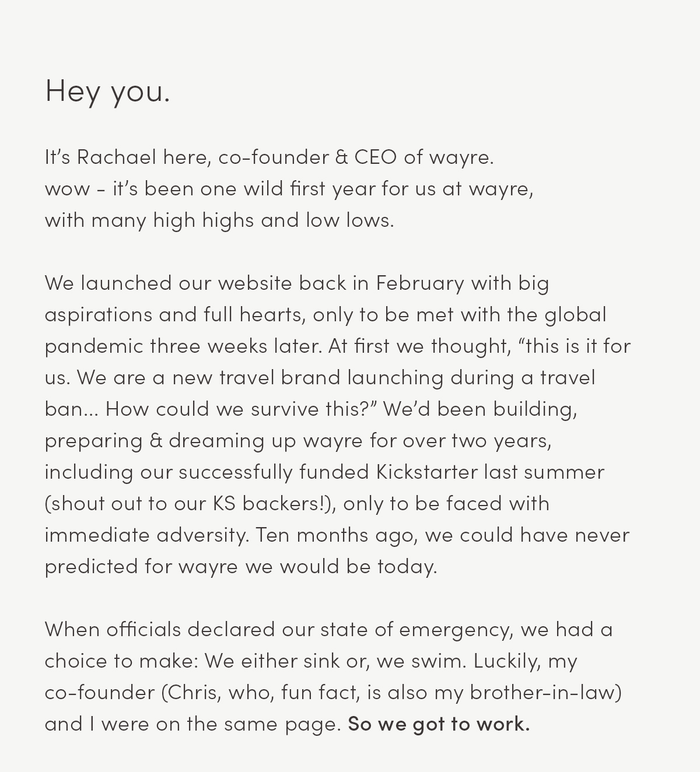Select the name "Rachael" in the intro line
The width and height of the screenshot is (700, 772).
(117, 157)
